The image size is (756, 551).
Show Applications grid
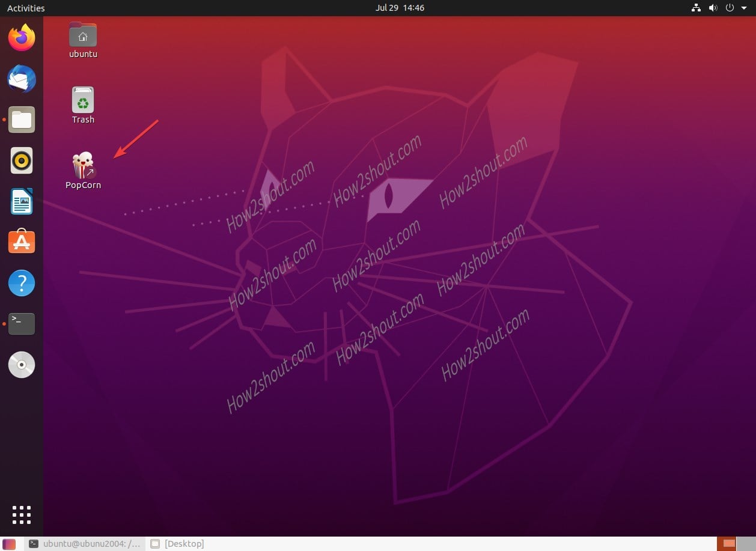(x=22, y=515)
